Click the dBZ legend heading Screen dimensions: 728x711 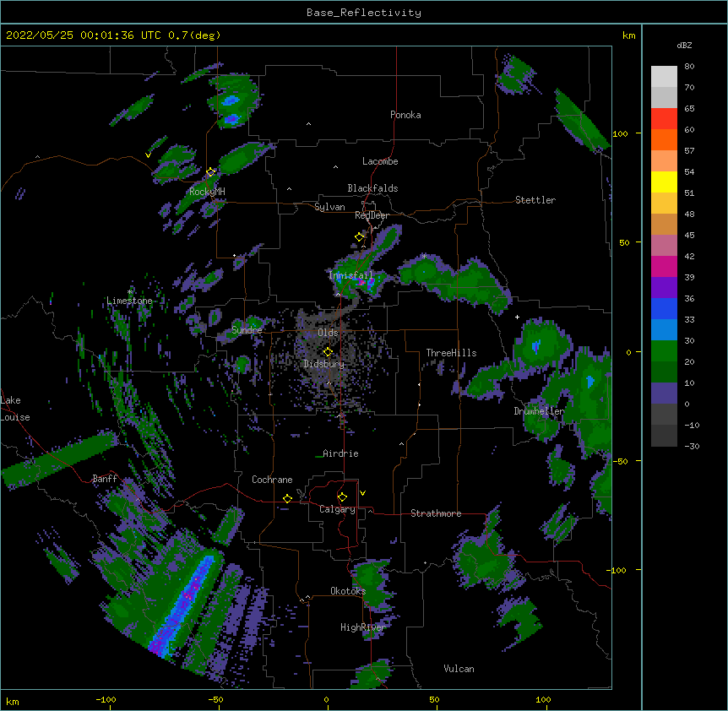click(684, 46)
